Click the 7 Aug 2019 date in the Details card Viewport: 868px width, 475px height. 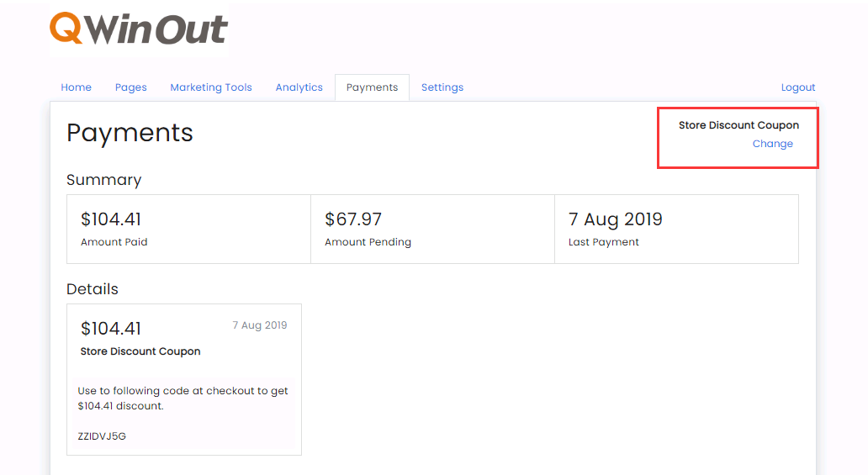tap(260, 325)
